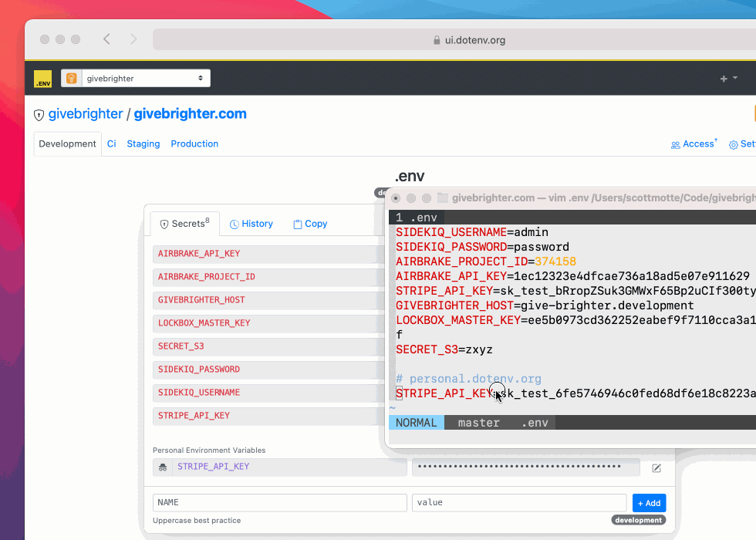Click the 'Personal Environment Variables' label
The image size is (756, 540).
click(x=209, y=451)
